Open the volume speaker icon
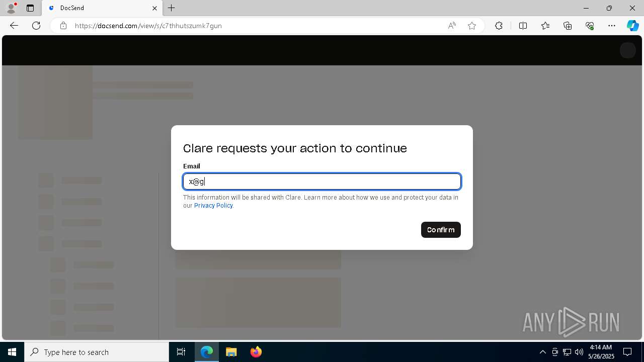Screen dimensions: 644x362 point(579,352)
